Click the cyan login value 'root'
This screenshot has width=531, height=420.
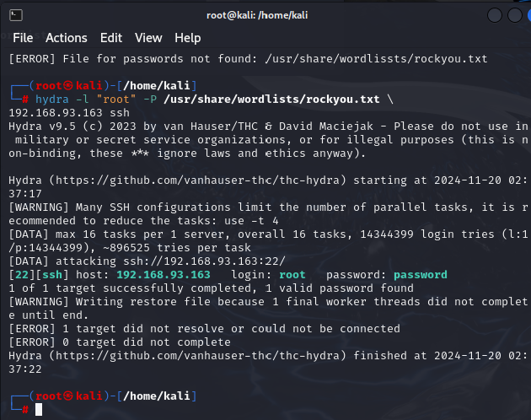click(x=292, y=275)
